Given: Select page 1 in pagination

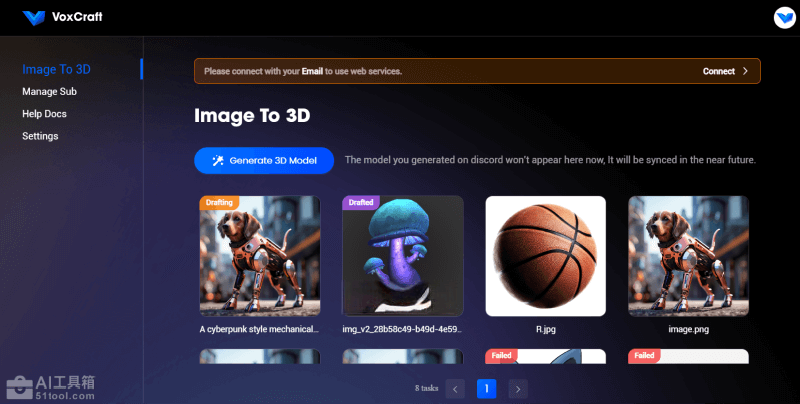Looking at the screenshot, I should coord(486,389).
